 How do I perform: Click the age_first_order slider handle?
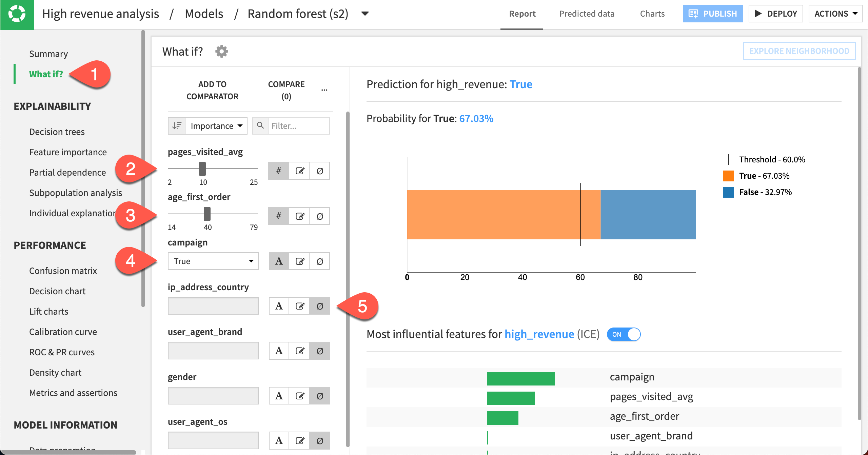tap(207, 214)
